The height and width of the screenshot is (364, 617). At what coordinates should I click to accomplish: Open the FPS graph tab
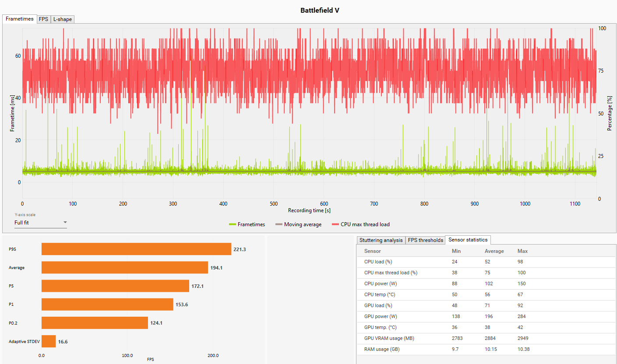[43, 19]
